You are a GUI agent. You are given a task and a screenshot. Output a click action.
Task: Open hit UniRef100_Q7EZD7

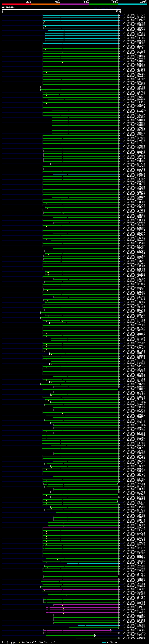click(133, 79)
